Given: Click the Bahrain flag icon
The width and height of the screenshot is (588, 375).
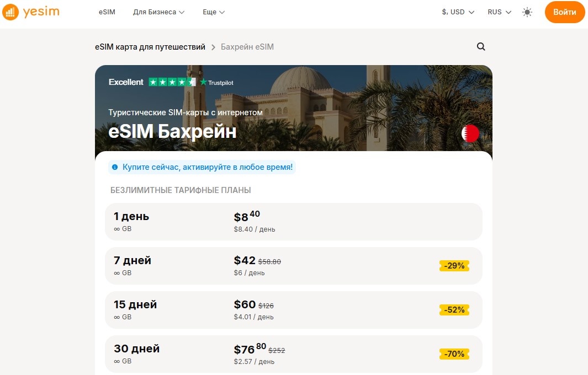Looking at the screenshot, I should tap(470, 133).
